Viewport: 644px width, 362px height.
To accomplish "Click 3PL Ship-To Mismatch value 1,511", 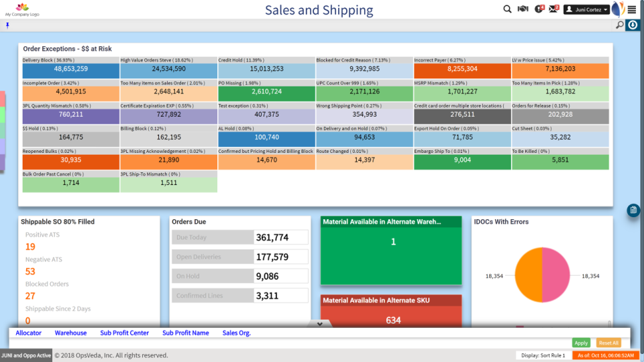I will pos(169,183).
